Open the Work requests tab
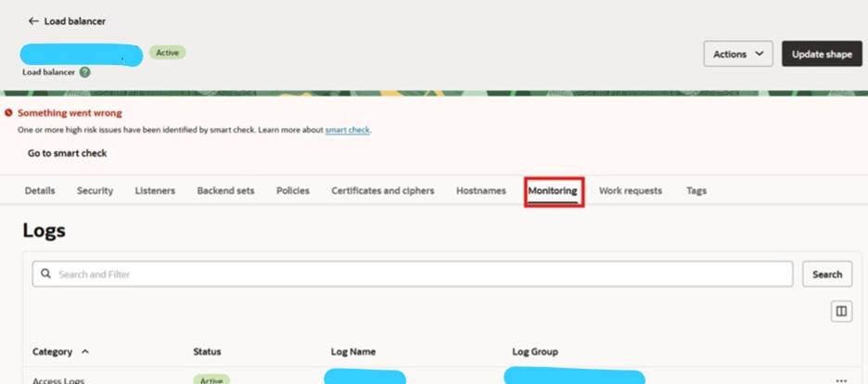Image resolution: width=868 pixels, height=384 pixels. point(630,191)
